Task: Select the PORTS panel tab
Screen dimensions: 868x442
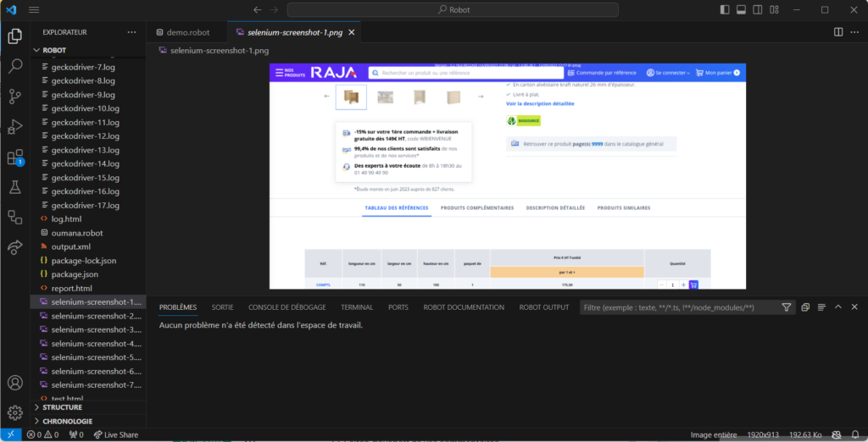Action: [398, 307]
